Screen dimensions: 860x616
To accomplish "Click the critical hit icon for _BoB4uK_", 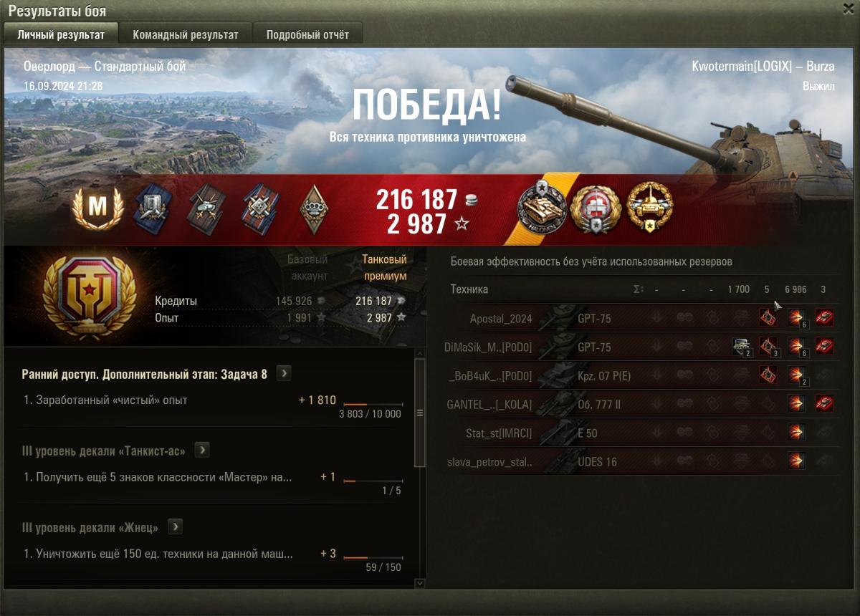I will coord(768,375).
